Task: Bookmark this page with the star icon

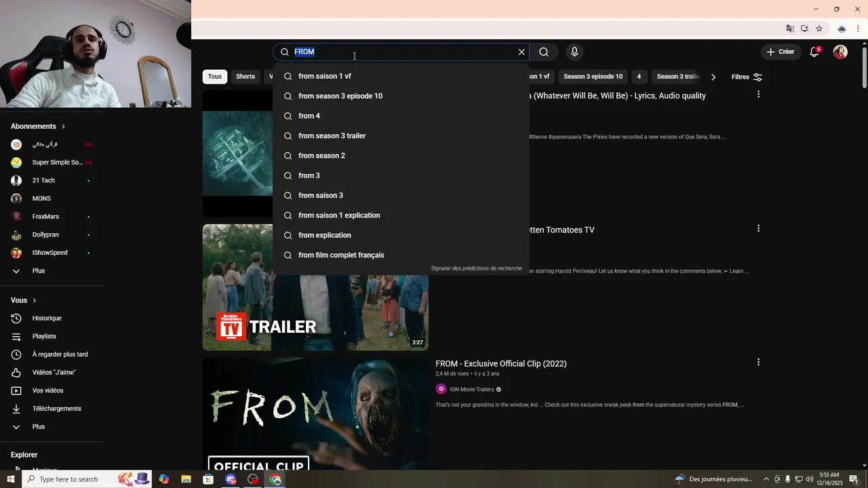Action: (819, 28)
